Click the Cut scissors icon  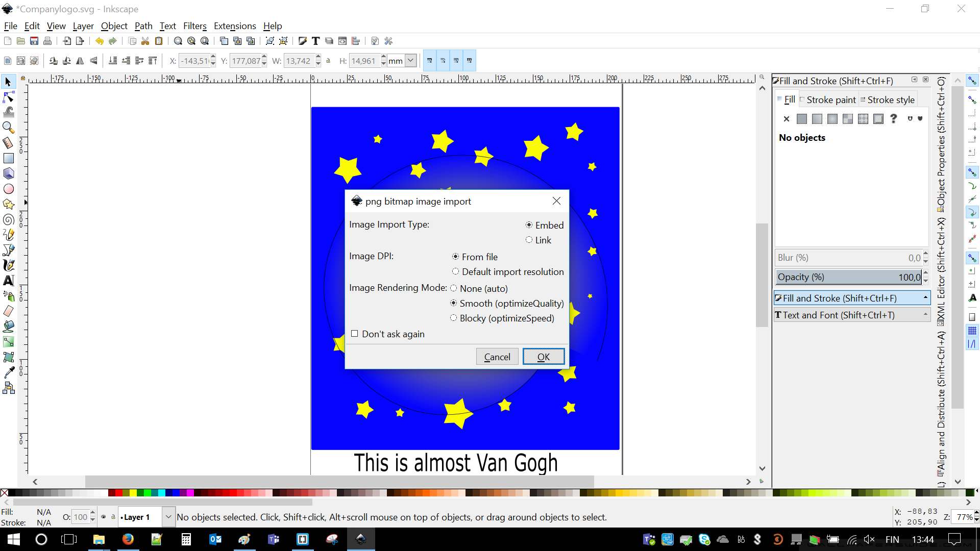pos(145,41)
